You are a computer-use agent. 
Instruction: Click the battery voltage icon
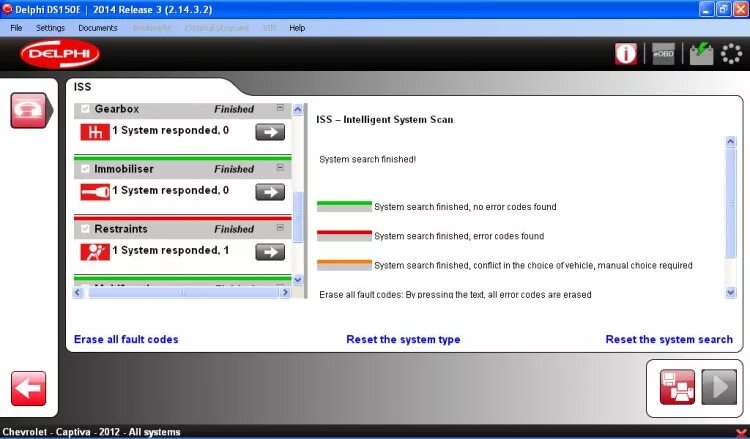click(x=701, y=54)
